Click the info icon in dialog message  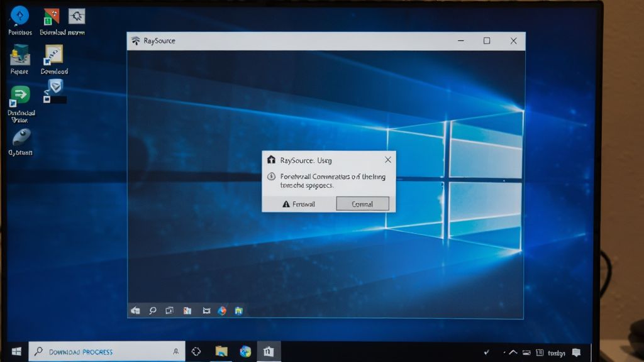271,177
